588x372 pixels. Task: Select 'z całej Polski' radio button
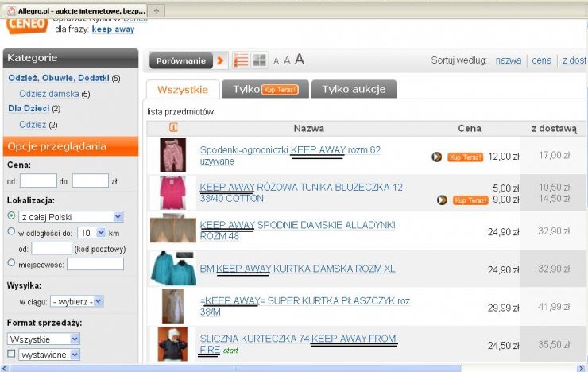(11, 215)
